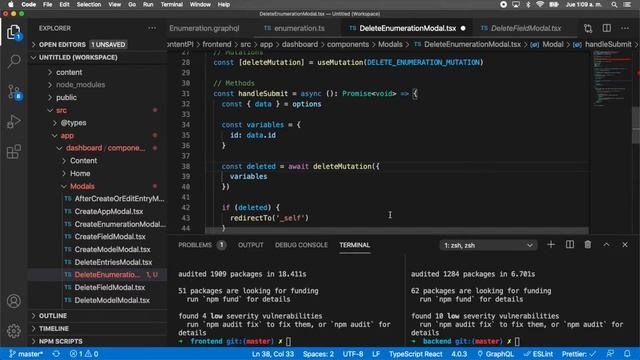Open CreateAppModal.tsx in explorer
The height and width of the screenshot is (360, 640).
click(x=109, y=211)
